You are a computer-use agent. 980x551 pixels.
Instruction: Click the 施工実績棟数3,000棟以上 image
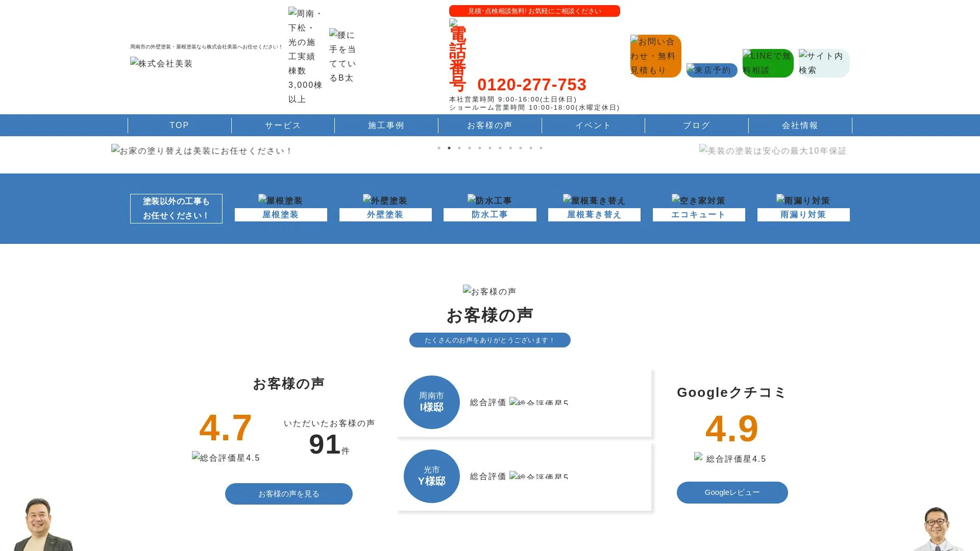(306, 56)
